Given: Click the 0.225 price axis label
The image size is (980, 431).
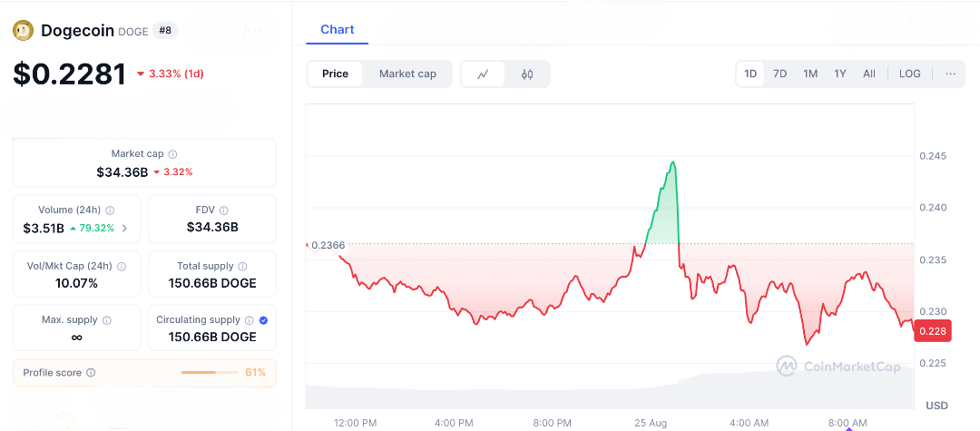Looking at the screenshot, I should pos(933,363).
